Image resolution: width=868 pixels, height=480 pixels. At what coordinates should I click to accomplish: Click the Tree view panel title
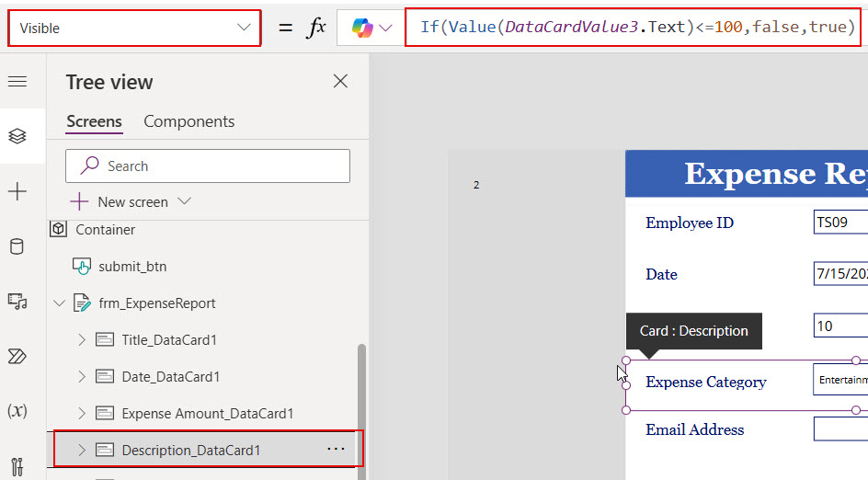(109, 82)
